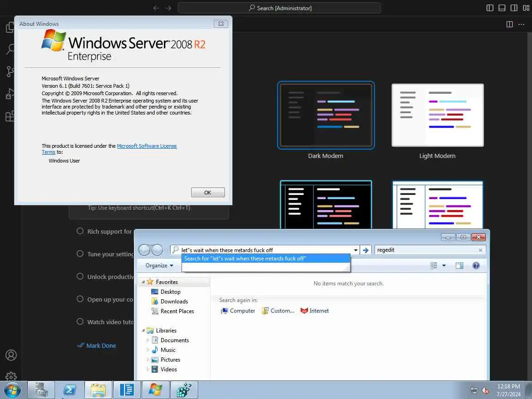
Task: Choose the dark high contrast theme thumbnail
Action: 326,205
